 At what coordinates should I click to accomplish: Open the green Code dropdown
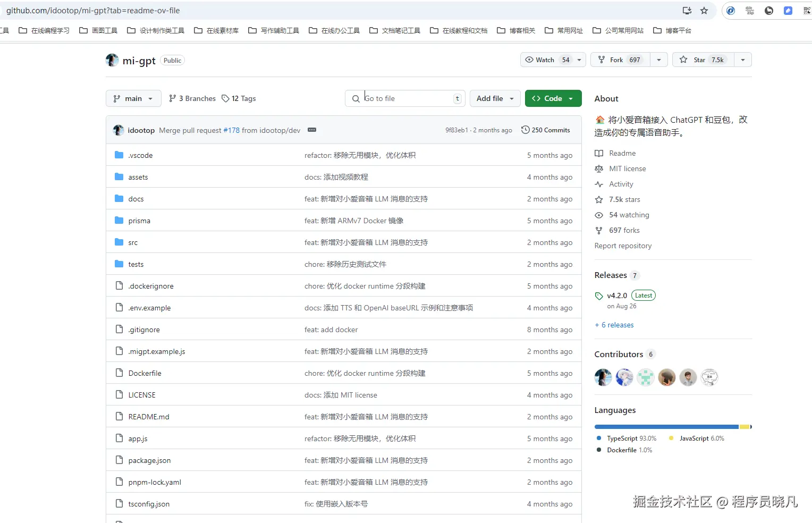coord(553,98)
